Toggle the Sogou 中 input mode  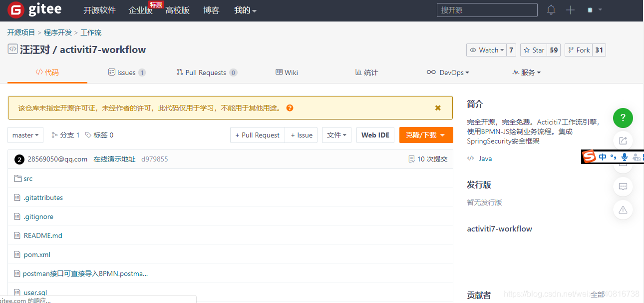tap(603, 157)
